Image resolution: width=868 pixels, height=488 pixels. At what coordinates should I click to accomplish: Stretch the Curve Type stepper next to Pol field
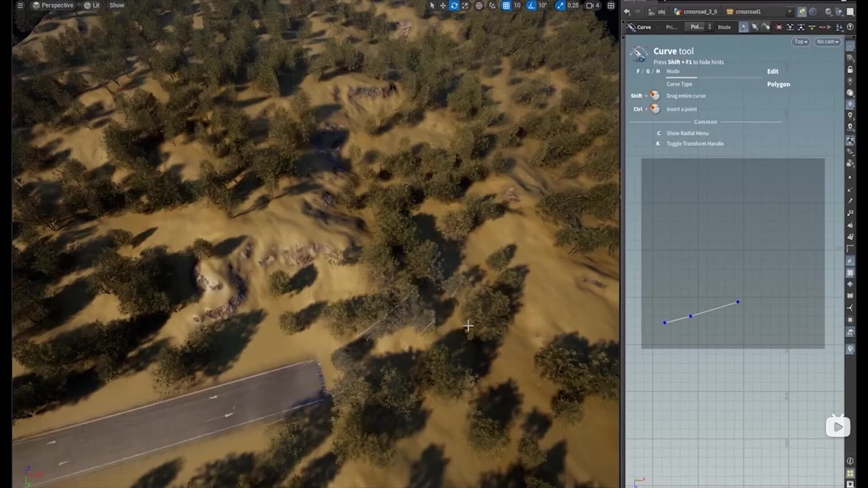(x=709, y=27)
